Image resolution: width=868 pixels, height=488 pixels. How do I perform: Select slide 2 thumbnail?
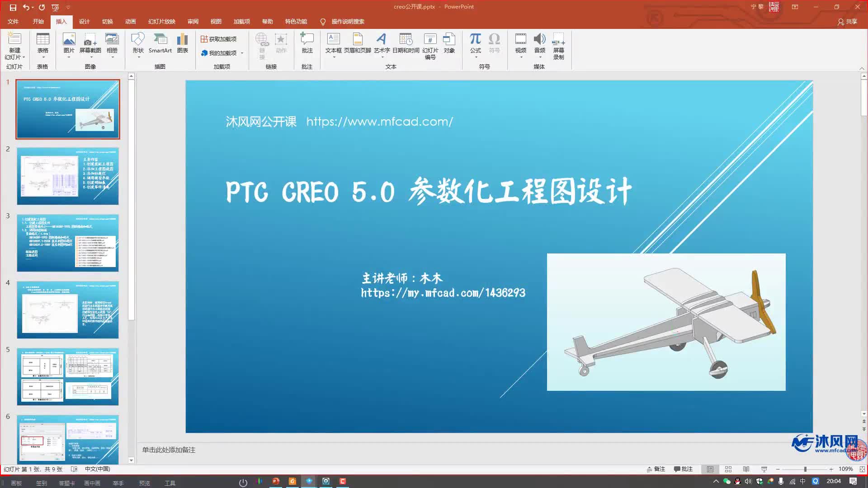68,176
